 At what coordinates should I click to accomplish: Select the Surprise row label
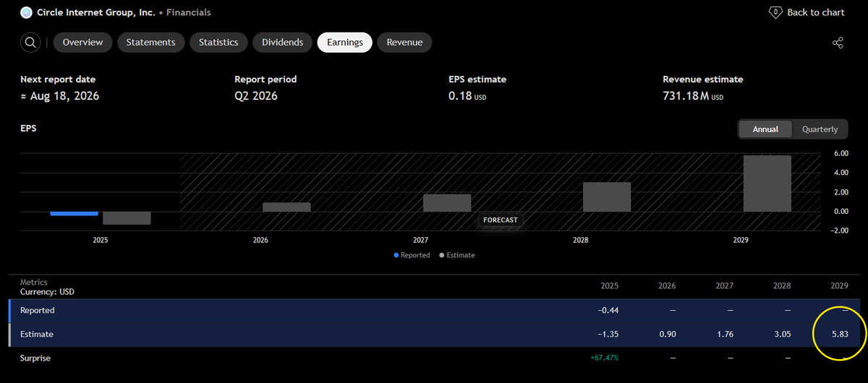point(35,358)
